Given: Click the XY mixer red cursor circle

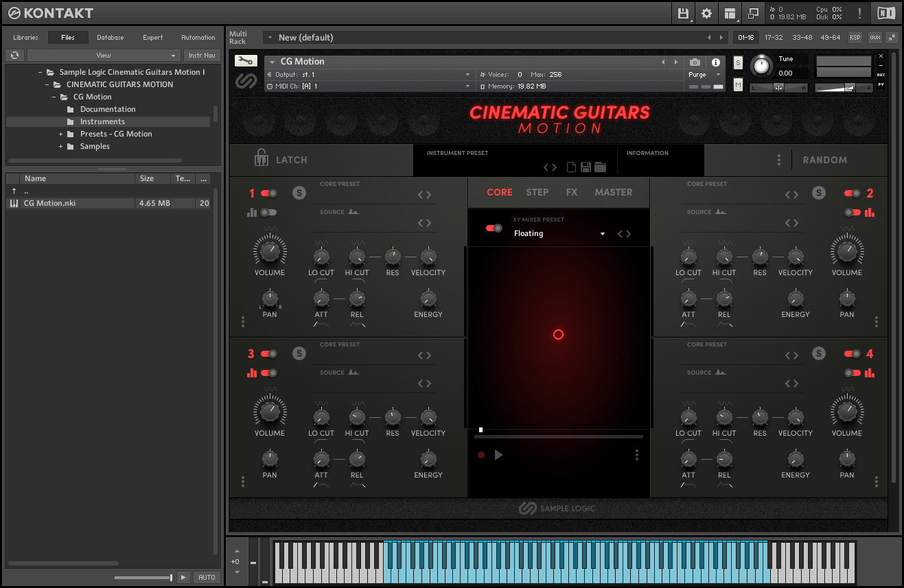Looking at the screenshot, I should 558,335.
